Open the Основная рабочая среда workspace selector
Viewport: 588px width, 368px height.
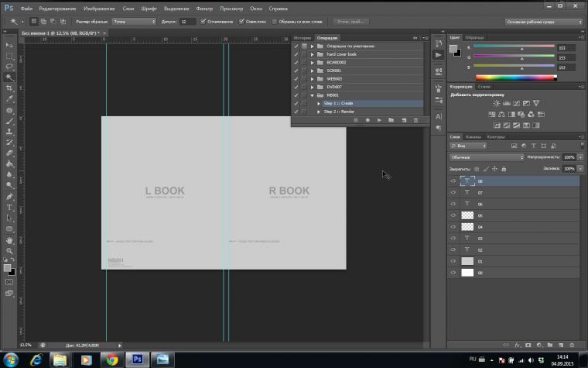(x=542, y=22)
